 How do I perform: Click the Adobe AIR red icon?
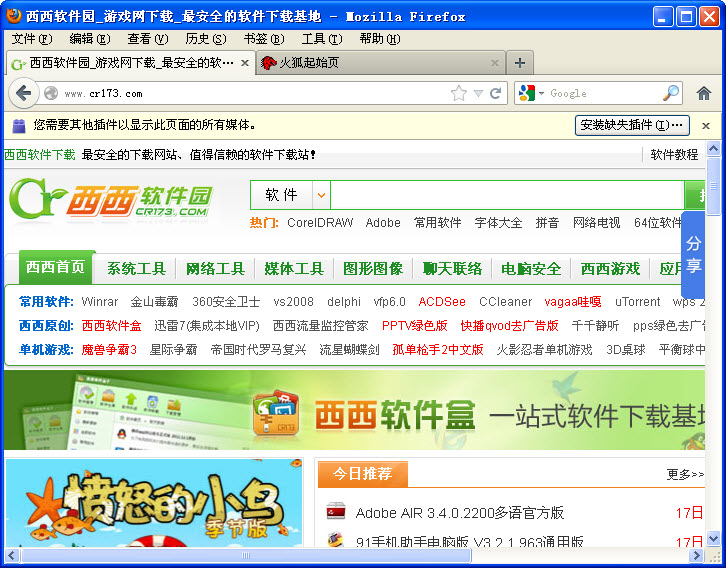coord(336,511)
